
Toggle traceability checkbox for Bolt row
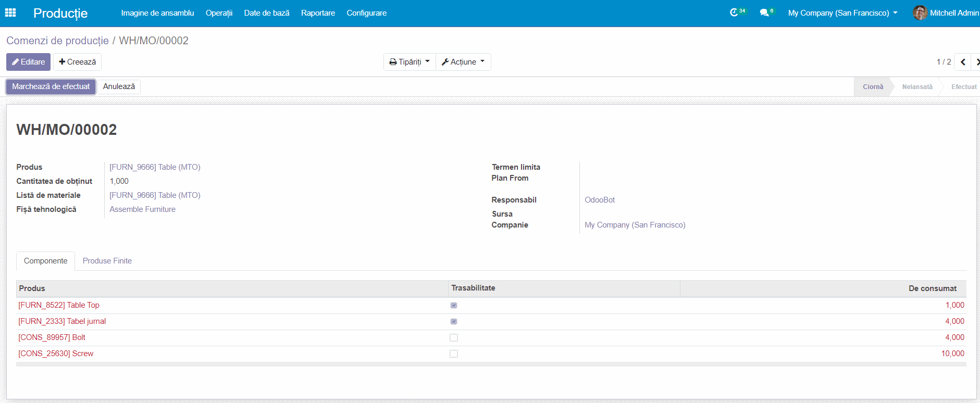pyautogui.click(x=454, y=337)
